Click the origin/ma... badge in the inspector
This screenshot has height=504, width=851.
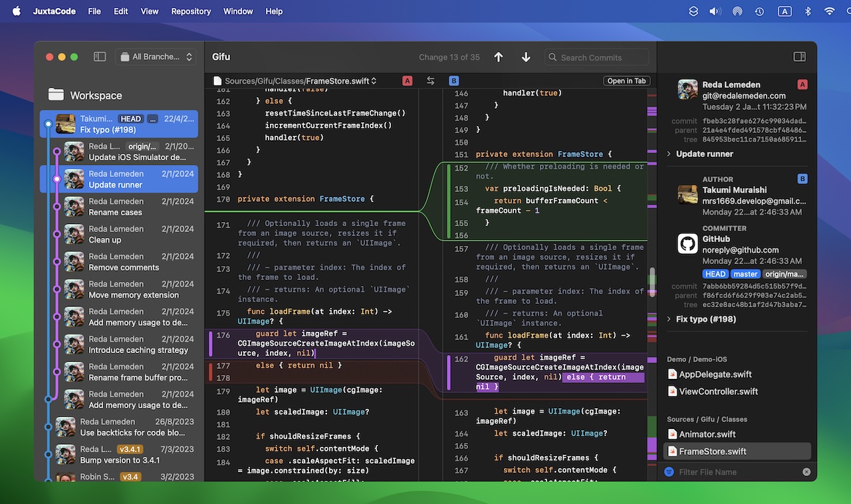(x=785, y=274)
